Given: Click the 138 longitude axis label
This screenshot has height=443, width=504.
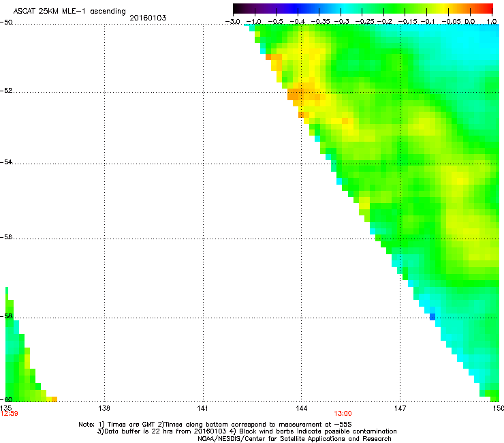Looking at the screenshot, I should coord(104,408).
